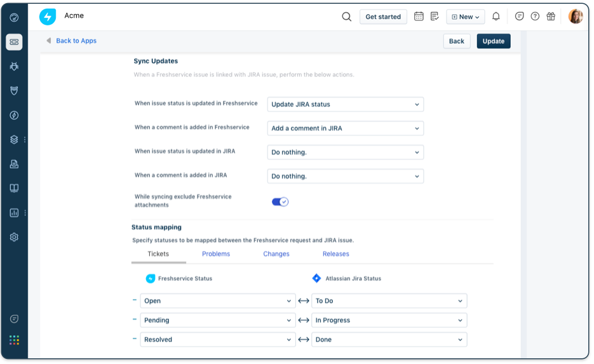This screenshot has height=364, width=594.
Task: Switch to the Problems tab
Action: (x=216, y=254)
